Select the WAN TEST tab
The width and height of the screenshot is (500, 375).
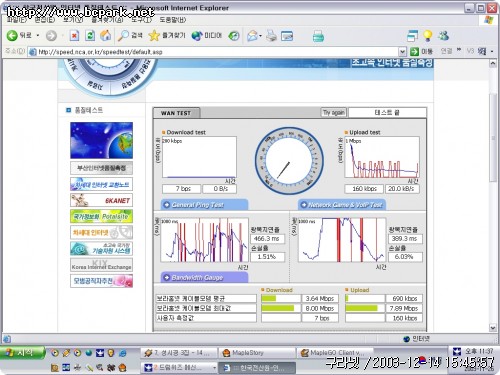(176, 113)
